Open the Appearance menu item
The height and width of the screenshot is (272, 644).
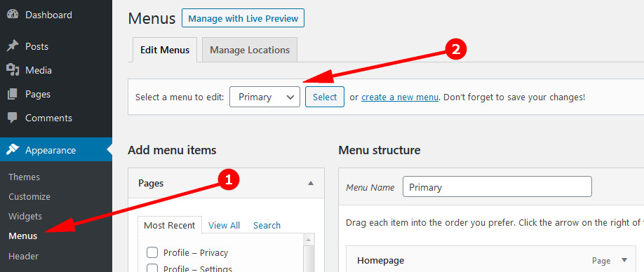point(56,150)
